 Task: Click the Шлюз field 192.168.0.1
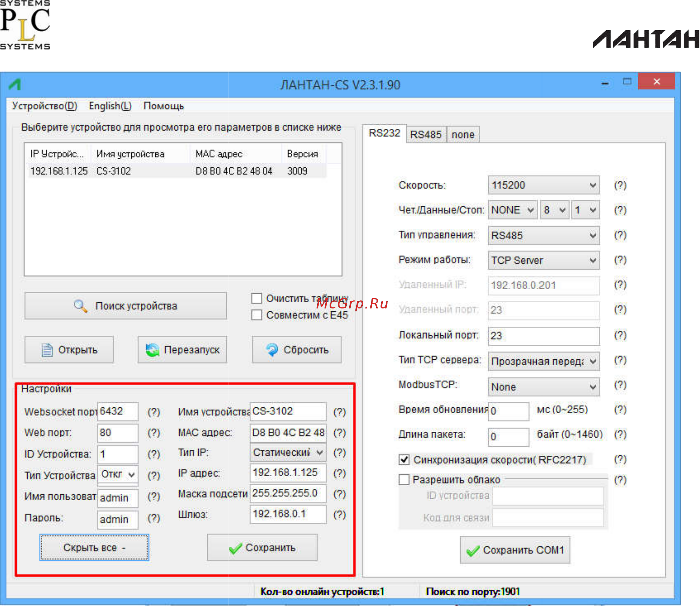(x=288, y=514)
